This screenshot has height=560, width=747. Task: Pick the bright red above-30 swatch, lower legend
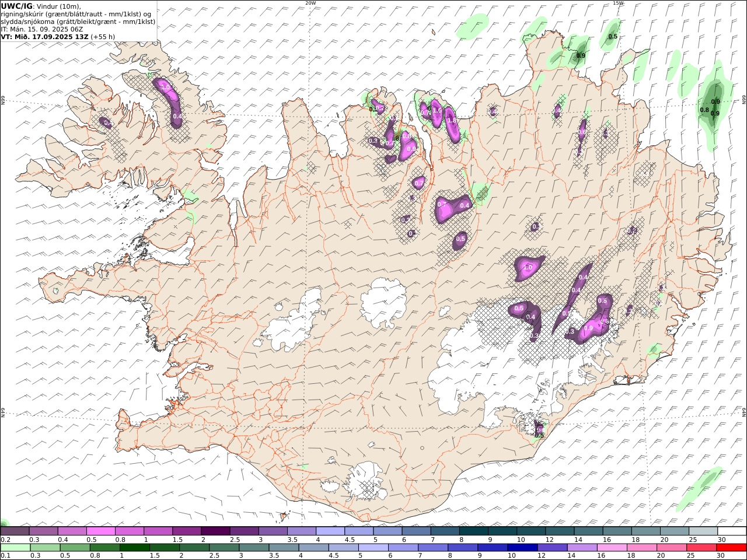tap(731, 547)
